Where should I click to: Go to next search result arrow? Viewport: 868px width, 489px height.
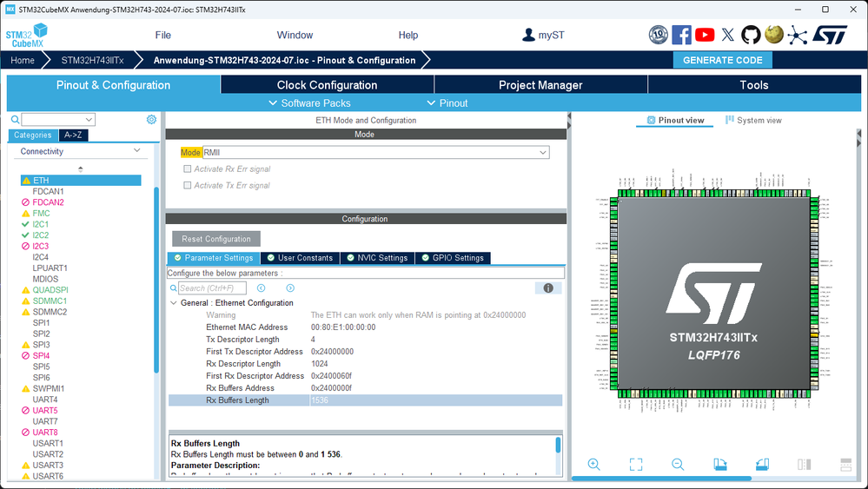click(290, 288)
